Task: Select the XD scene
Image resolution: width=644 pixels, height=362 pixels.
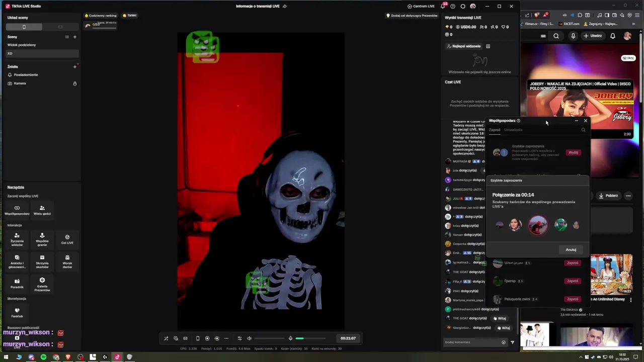Action: [x=42, y=53]
